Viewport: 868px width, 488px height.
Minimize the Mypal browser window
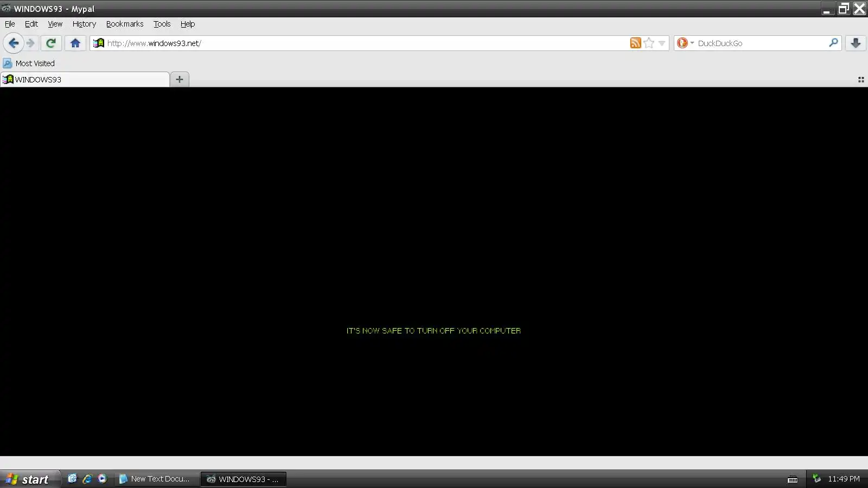826,9
